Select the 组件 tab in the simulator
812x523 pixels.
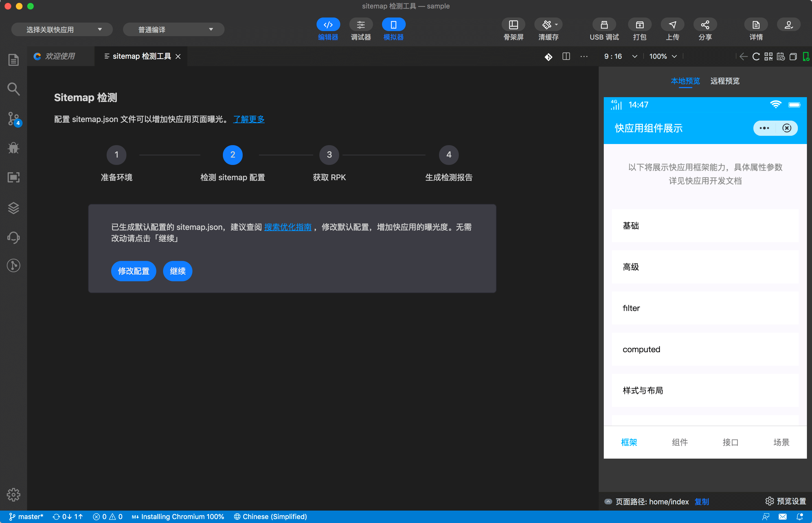(680, 442)
